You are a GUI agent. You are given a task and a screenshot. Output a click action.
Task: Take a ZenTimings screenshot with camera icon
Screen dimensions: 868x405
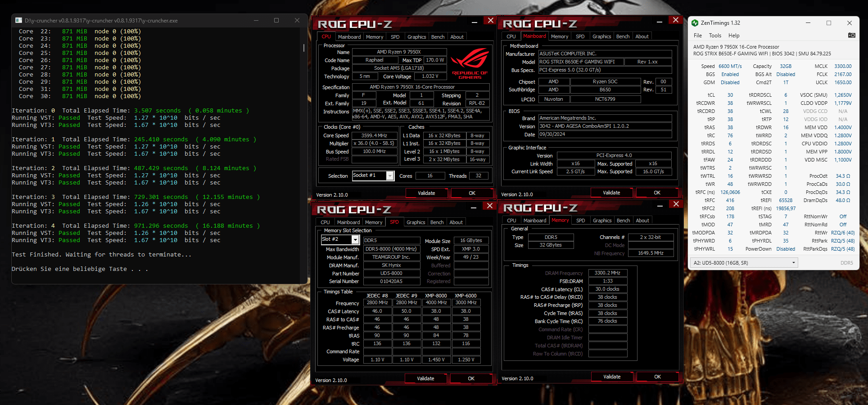coord(851,35)
